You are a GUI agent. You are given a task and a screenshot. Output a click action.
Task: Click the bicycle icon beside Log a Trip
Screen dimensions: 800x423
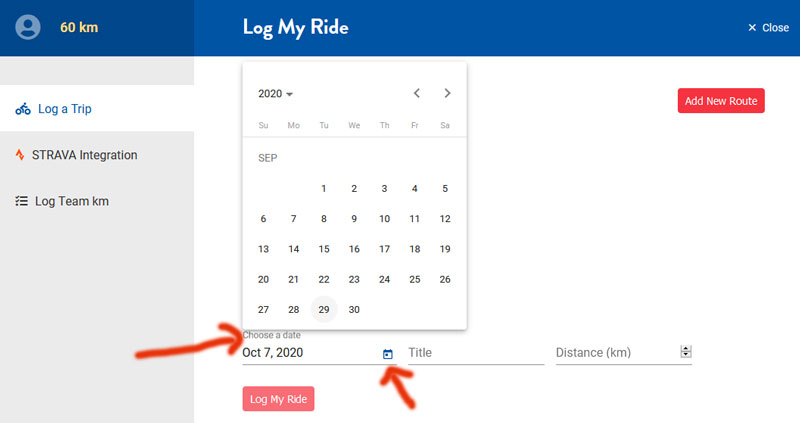click(23, 109)
